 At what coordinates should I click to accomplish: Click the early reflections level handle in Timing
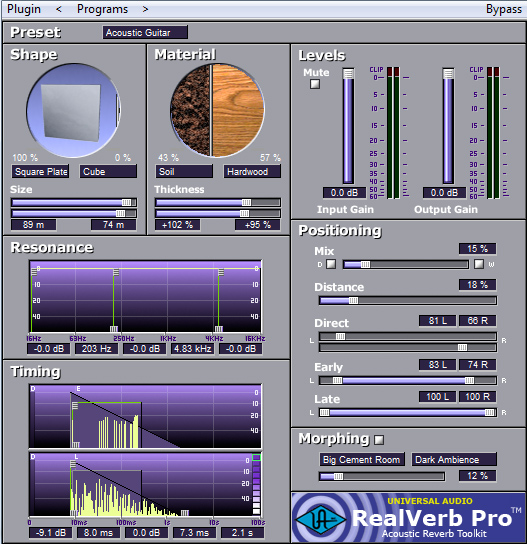tap(75, 406)
